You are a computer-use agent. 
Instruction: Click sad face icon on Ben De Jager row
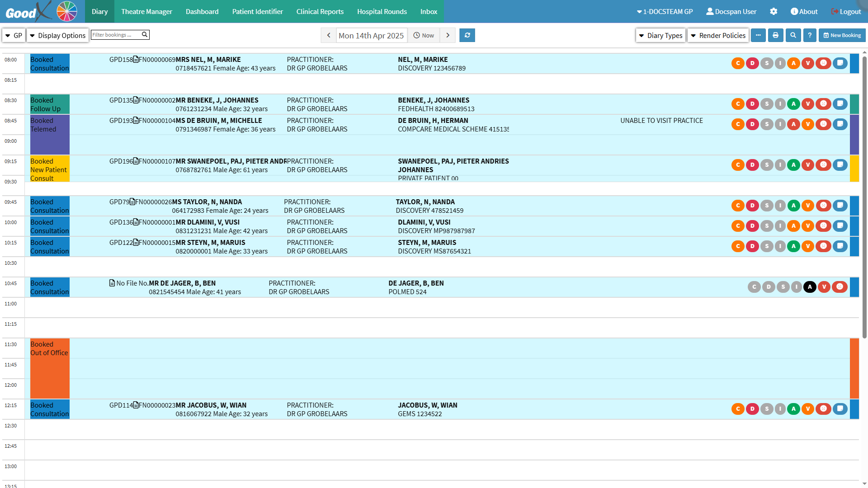840,287
